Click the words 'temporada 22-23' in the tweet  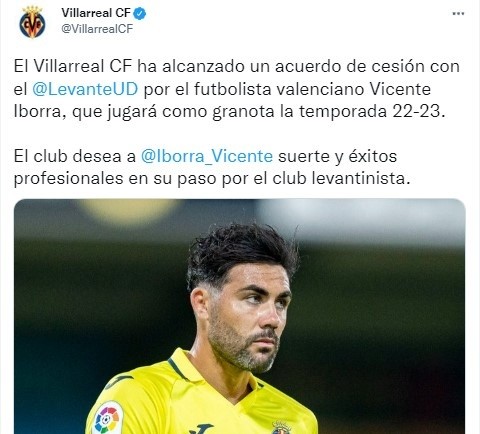369,111
